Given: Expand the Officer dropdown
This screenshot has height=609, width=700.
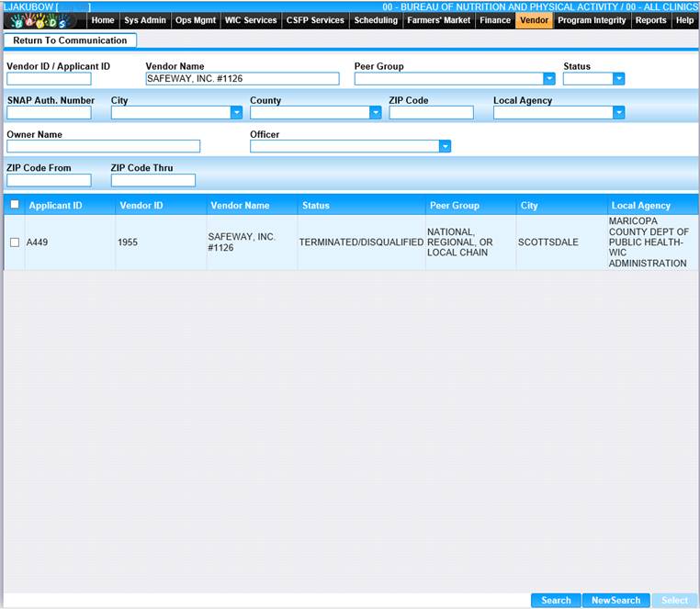Looking at the screenshot, I should (446, 146).
